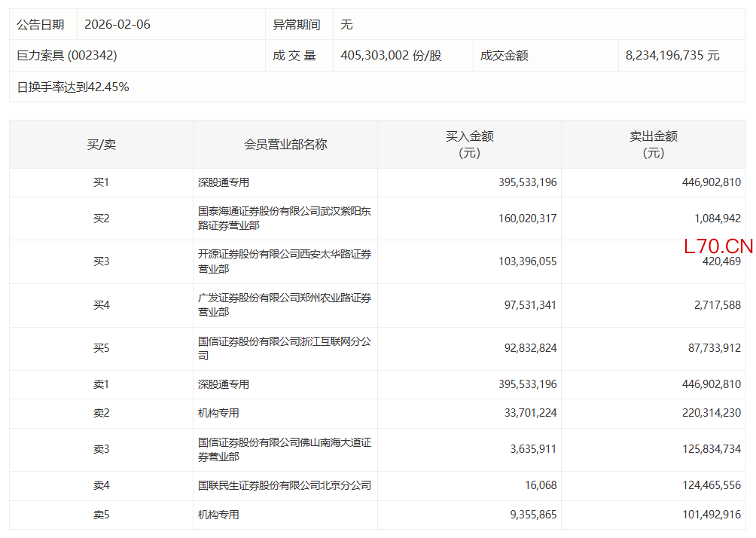Click the 会员营业部名称 column header
The width and height of the screenshot is (756, 538).
pyautogui.click(x=285, y=144)
